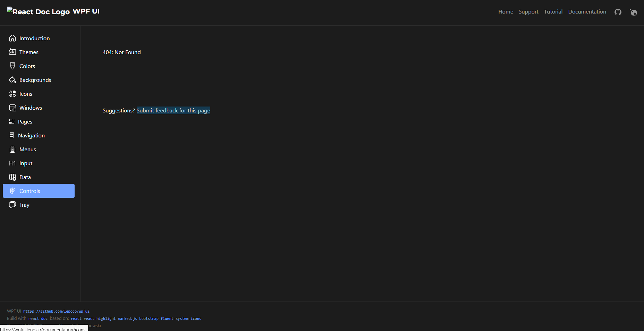Click the Data table icon in sidebar
The width and height of the screenshot is (644, 331).
[x=12, y=177]
